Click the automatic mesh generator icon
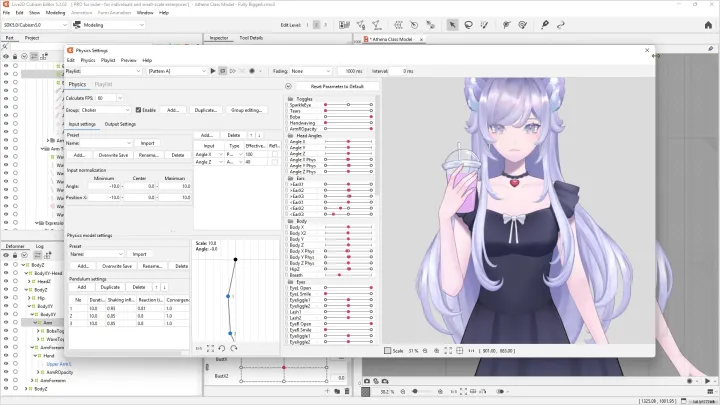 tap(377, 25)
